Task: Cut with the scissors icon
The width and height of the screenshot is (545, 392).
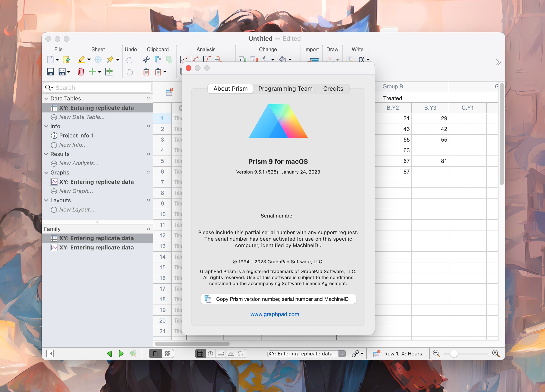Action: (x=146, y=59)
